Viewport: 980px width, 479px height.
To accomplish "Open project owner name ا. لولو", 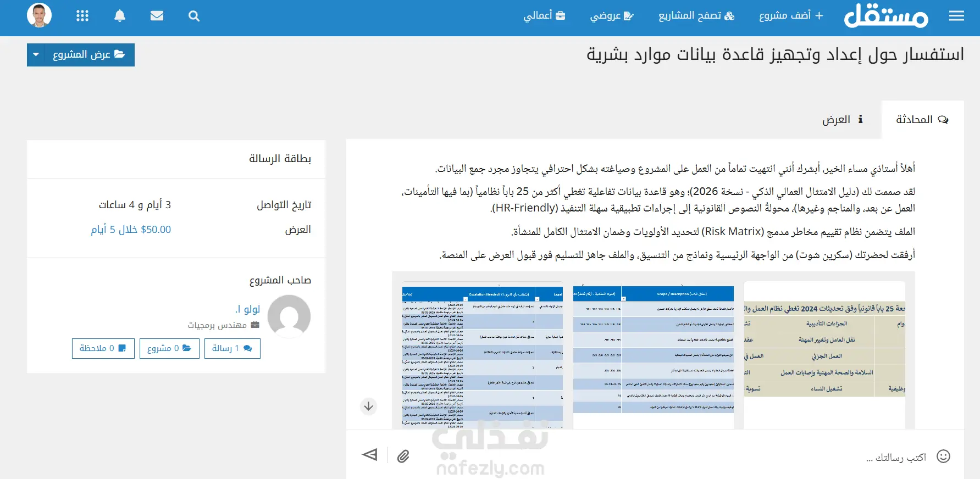I will [x=247, y=309].
